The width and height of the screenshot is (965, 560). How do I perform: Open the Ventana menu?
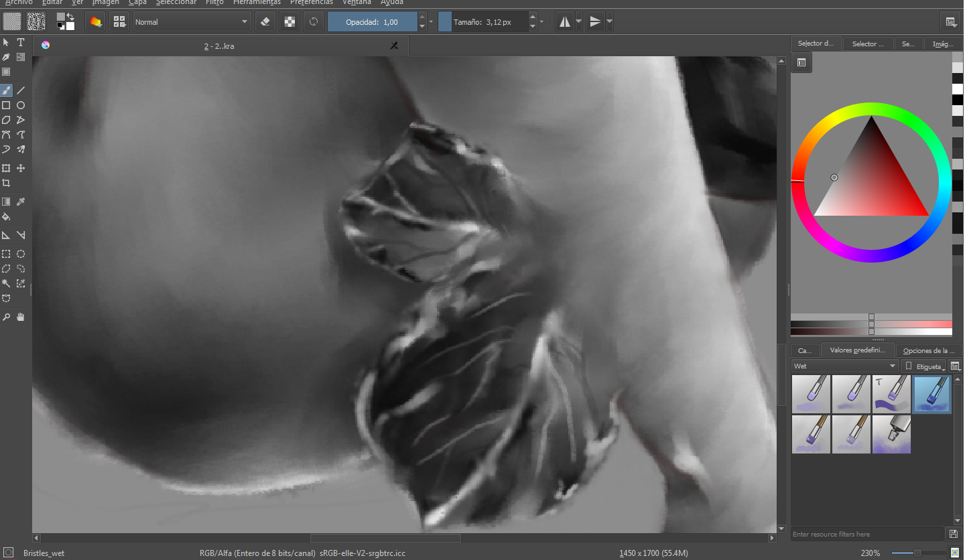[x=357, y=3]
